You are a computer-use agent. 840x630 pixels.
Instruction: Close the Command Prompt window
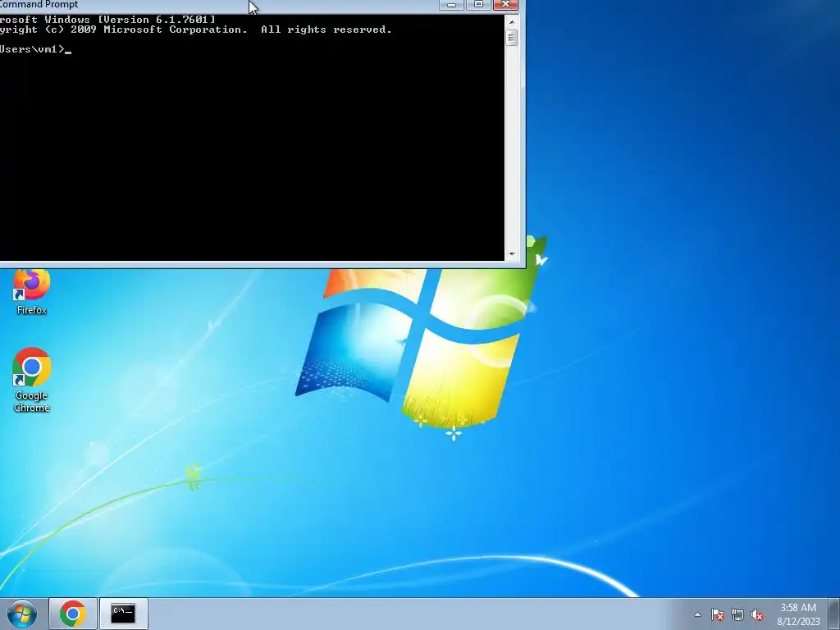[505, 5]
